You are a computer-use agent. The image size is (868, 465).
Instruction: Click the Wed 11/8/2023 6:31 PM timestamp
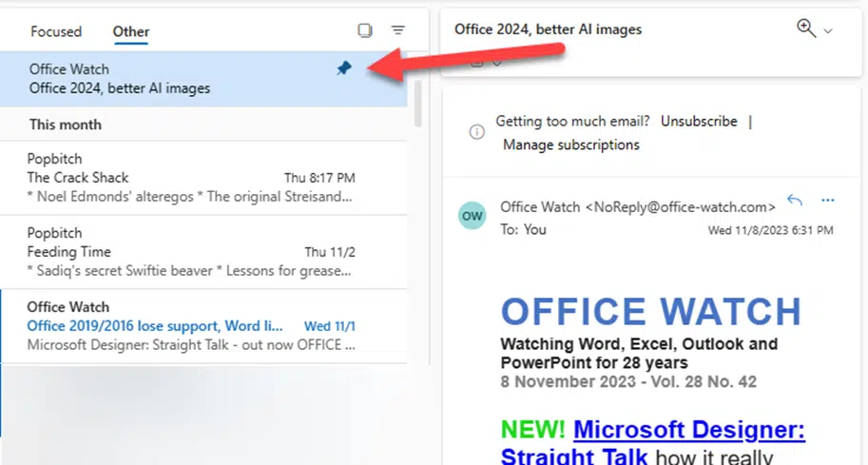771,230
